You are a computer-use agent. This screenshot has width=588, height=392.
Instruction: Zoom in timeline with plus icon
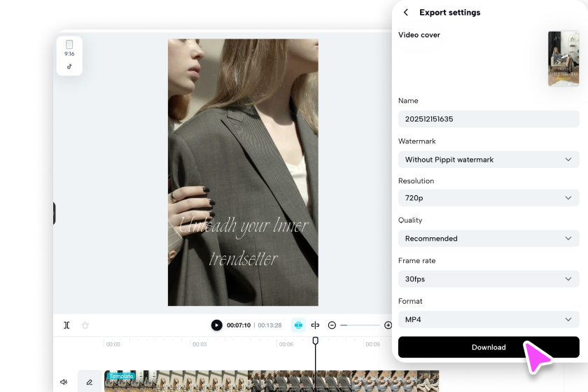tap(388, 325)
